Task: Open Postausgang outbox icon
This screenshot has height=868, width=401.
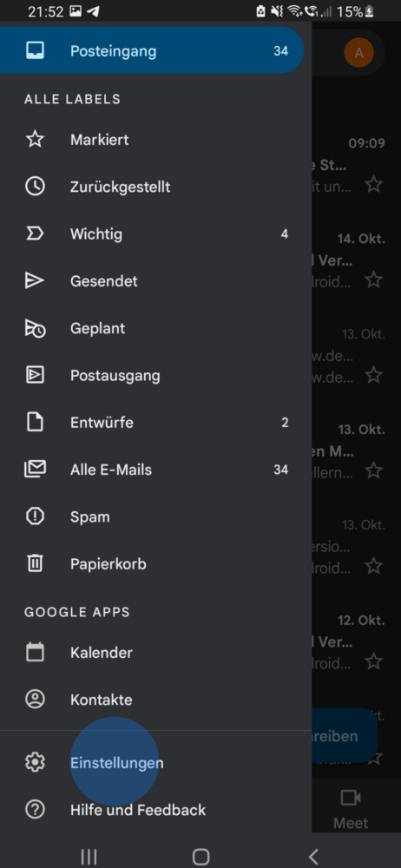Action: (x=35, y=375)
